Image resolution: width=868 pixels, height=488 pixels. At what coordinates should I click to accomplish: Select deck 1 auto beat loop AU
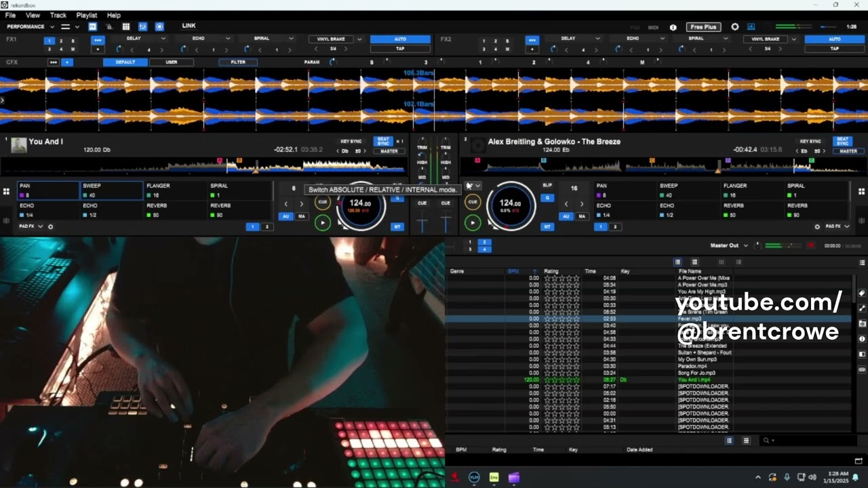286,216
